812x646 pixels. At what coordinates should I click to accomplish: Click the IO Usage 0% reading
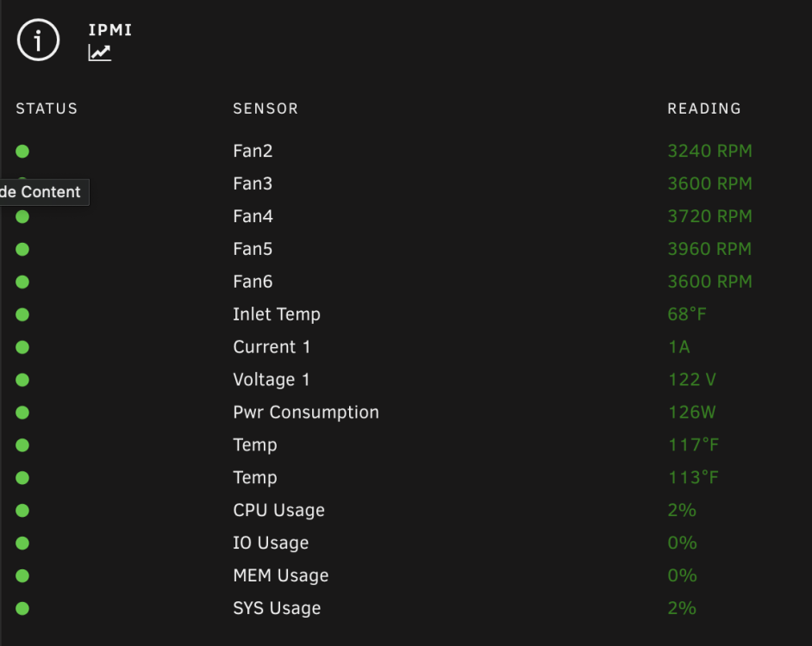click(x=682, y=543)
